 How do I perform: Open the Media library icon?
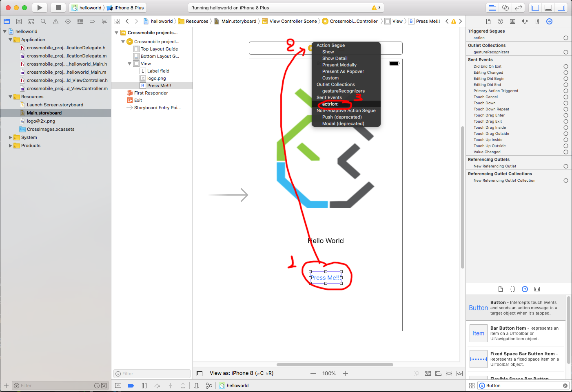537,289
